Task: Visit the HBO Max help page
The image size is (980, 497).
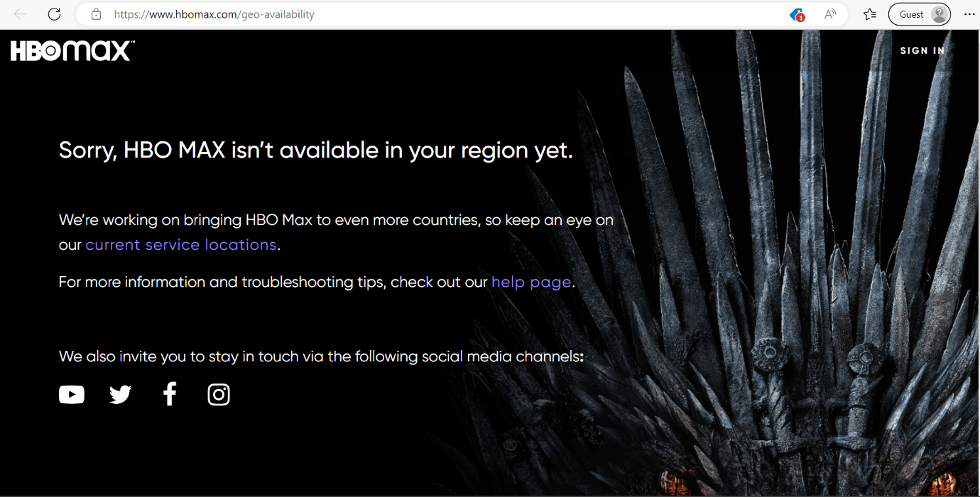Action: [530, 282]
